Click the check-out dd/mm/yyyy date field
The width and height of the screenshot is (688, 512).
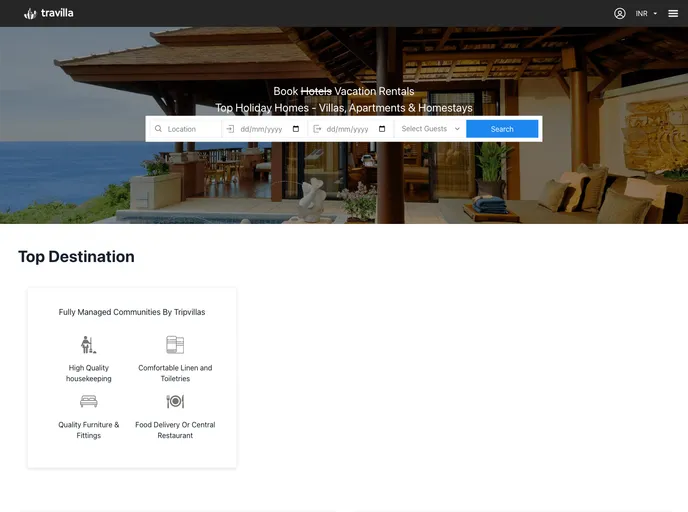(x=351, y=129)
